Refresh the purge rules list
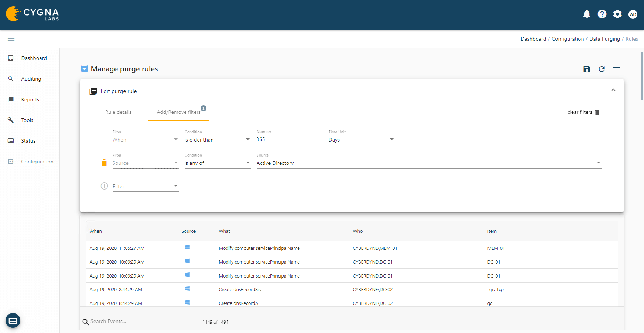 (x=602, y=69)
